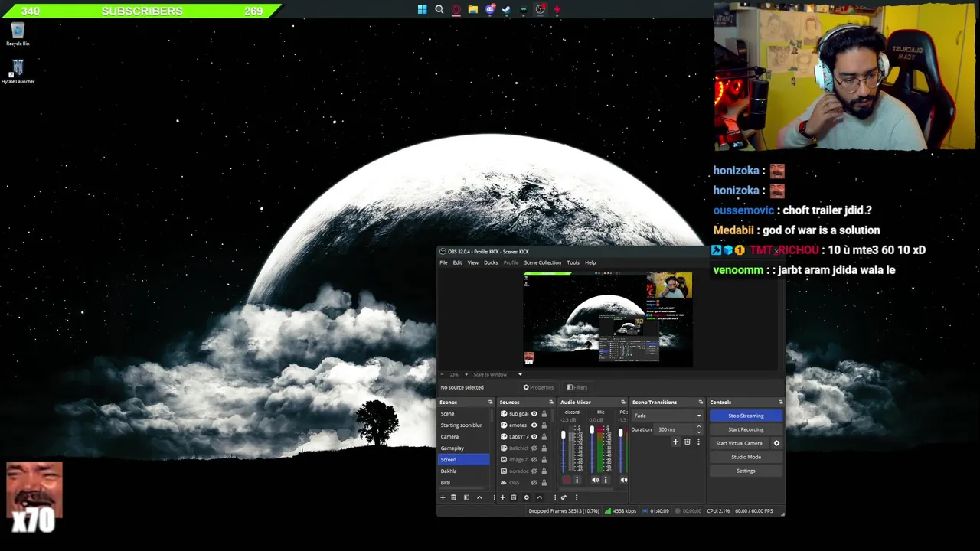The height and width of the screenshot is (551, 980).
Task: Open transition properties three-dot menu
Action: click(x=698, y=442)
